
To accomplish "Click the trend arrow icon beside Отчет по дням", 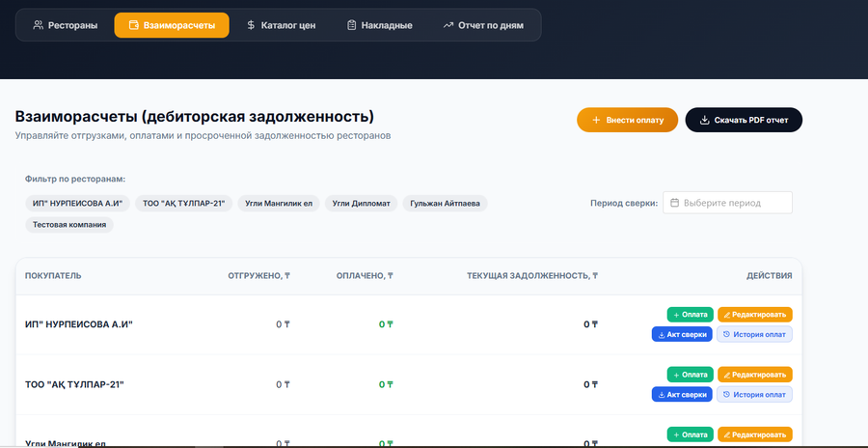I will point(448,25).
